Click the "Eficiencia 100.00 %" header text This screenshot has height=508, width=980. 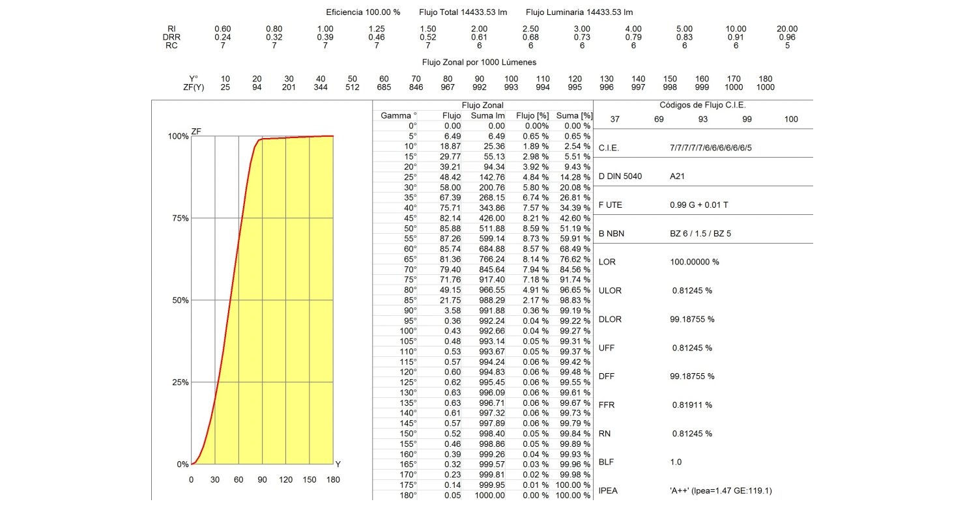point(363,12)
